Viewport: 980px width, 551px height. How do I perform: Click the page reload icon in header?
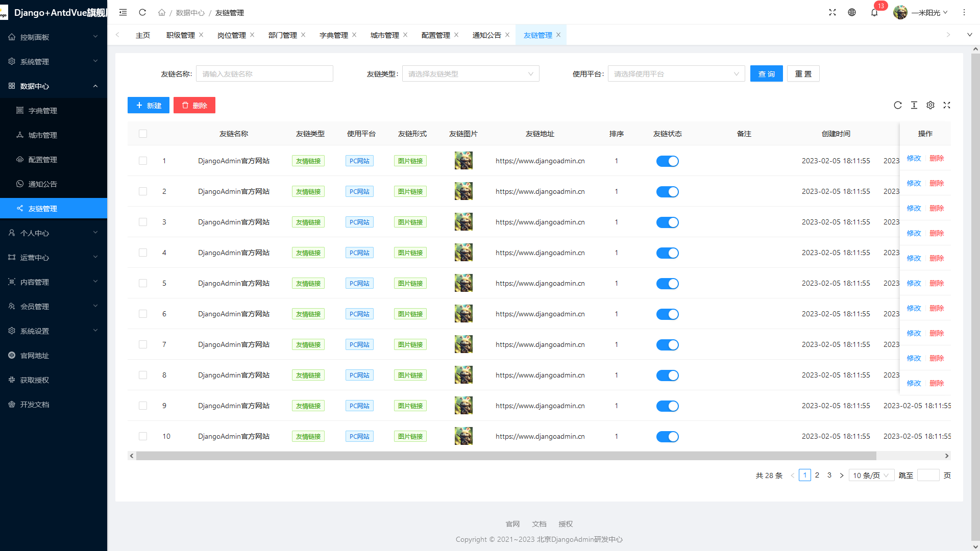click(x=142, y=12)
